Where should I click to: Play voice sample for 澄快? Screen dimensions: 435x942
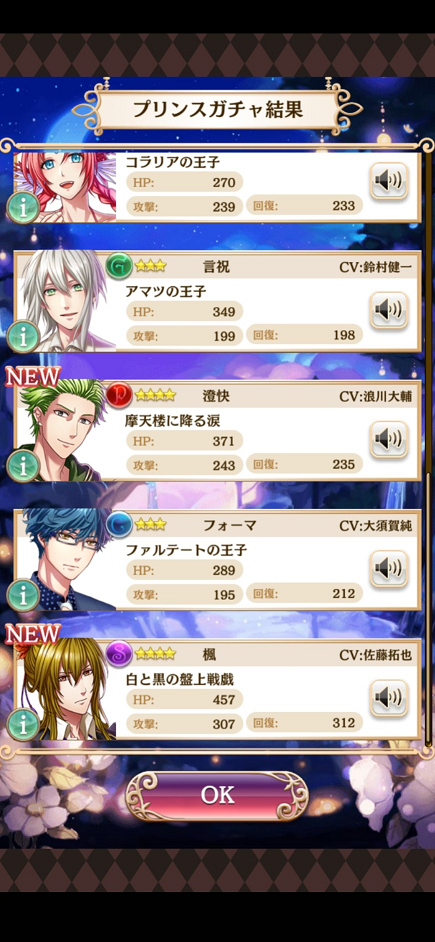[x=389, y=440]
